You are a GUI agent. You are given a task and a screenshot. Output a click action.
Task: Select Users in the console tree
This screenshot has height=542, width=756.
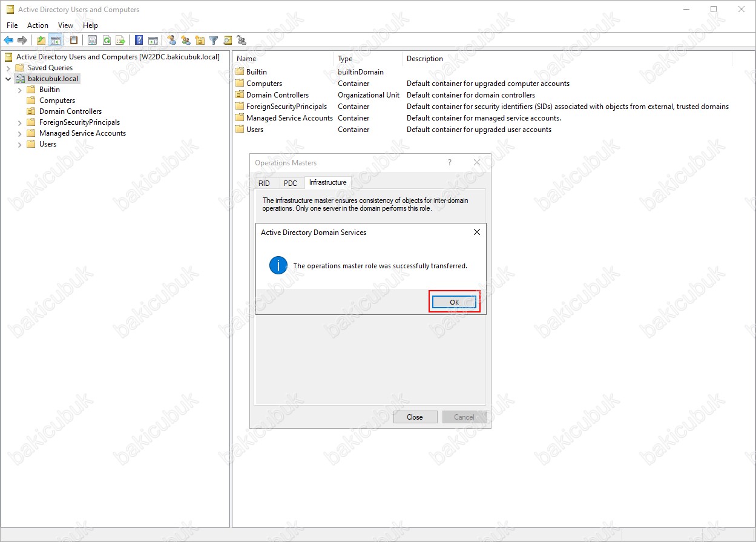click(x=47, y=144)
